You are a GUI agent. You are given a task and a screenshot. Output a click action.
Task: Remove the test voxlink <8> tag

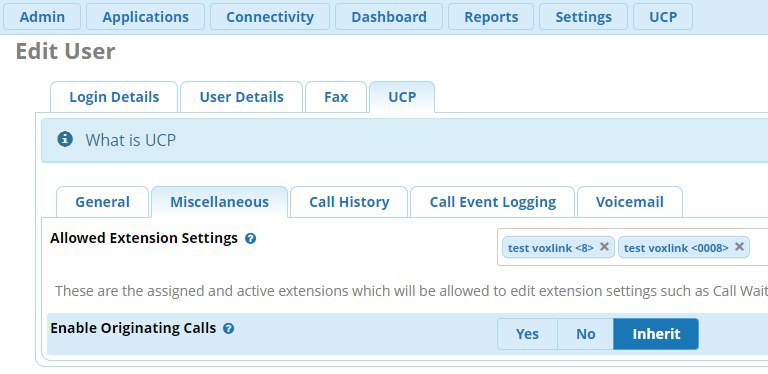(604, 247)
